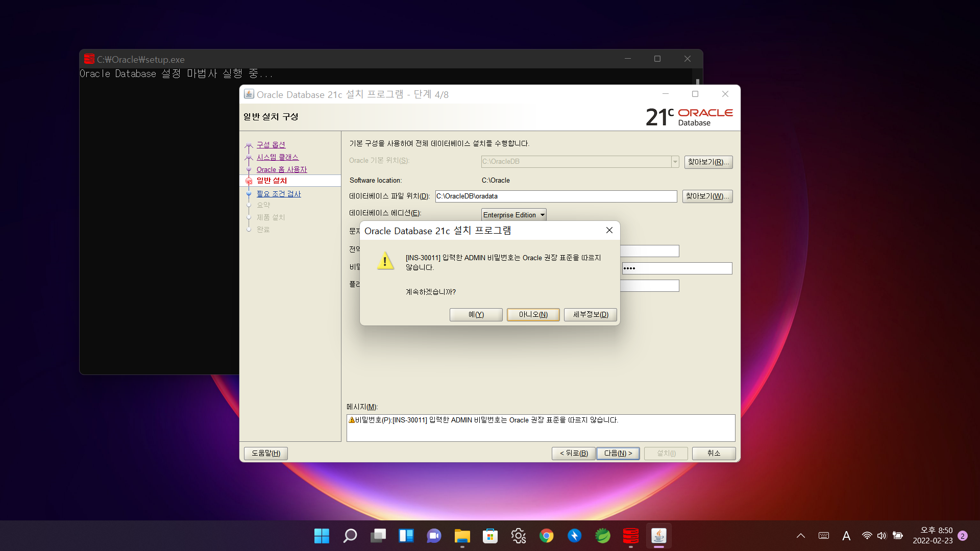Open Microsoft Store from taskbar
Screen dimensions: 980x551
click(491, 536)
